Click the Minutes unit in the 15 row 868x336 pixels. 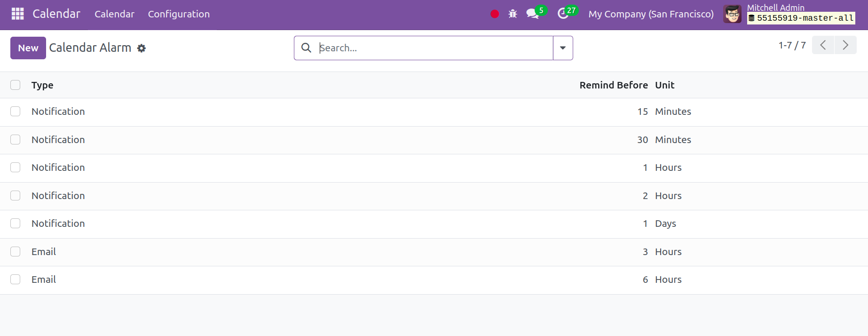(x=673, y=112)
